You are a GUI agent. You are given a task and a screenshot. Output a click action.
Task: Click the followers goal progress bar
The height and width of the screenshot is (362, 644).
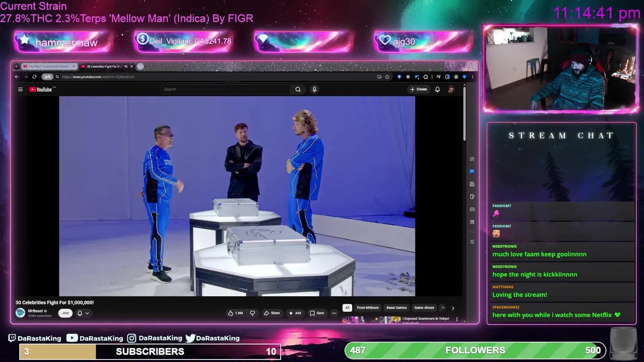475,350
